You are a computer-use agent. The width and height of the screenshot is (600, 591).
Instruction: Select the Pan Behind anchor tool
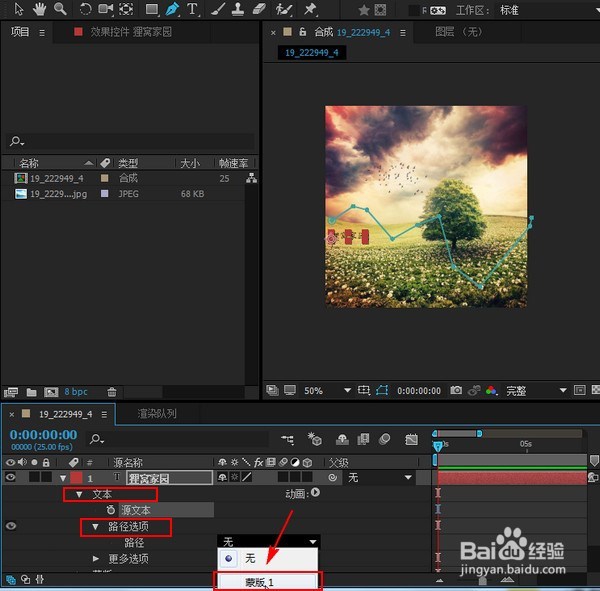tap(126, 9)
